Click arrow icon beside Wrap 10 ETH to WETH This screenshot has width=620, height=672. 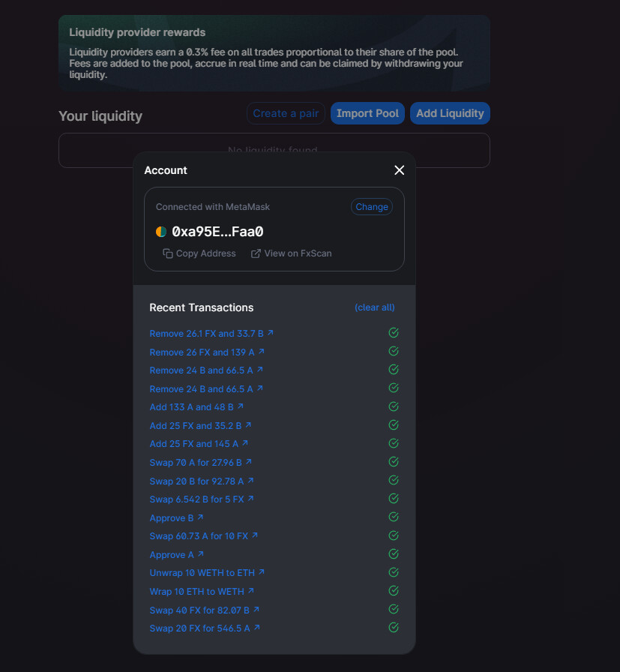coord(250,590)
